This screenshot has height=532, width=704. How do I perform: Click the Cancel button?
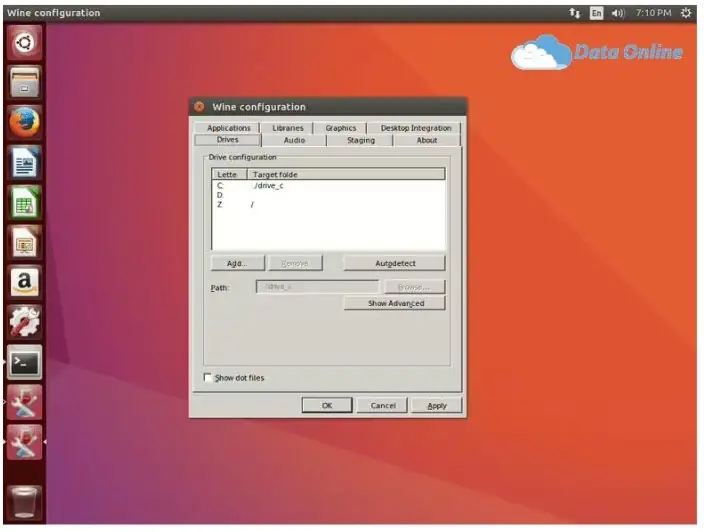pos(383,405)
